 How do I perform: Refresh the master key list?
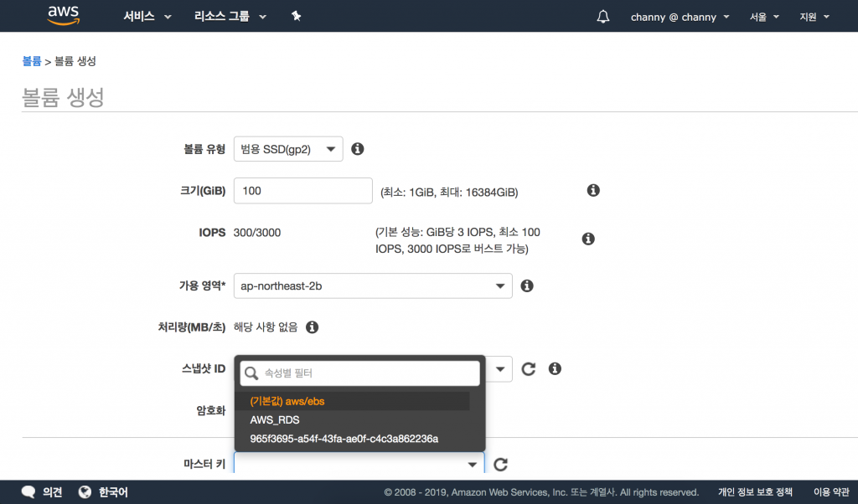point(501,465)
